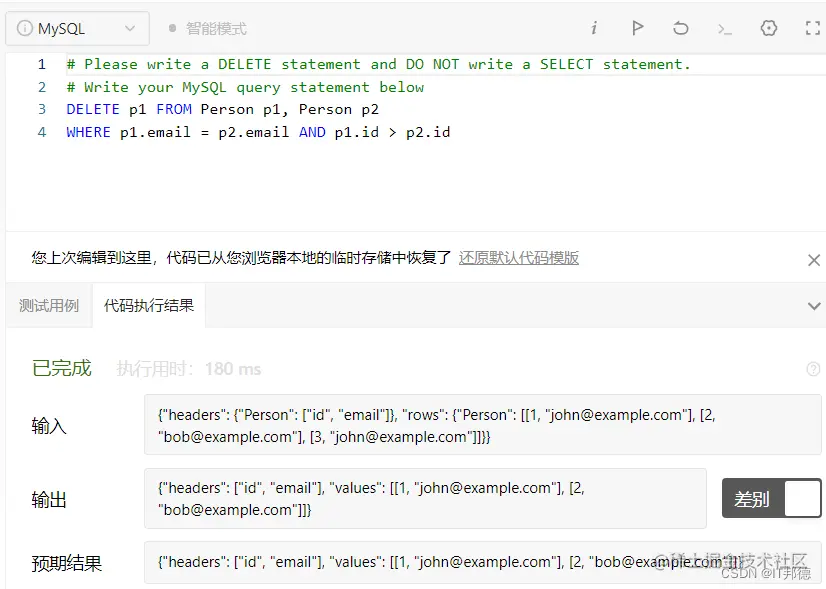826x589 pixels.
Task: Toggle the 差别 diff switch
Action: pos(771,498)
